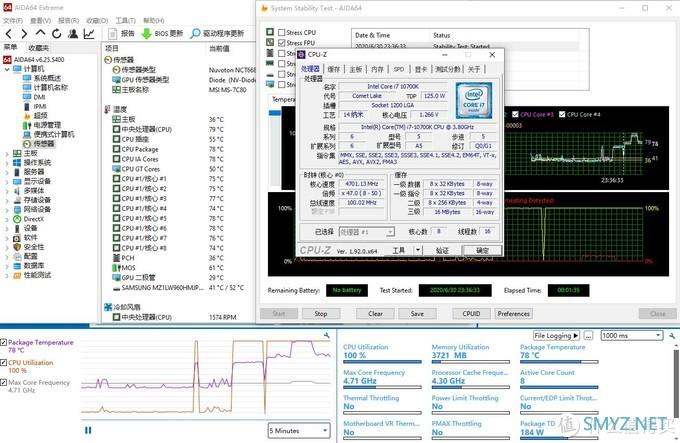Open stability test Preferences
Image resolution: width=680 pixels, height=443 pixels.
pyautogui.click(x=514, y=313)
